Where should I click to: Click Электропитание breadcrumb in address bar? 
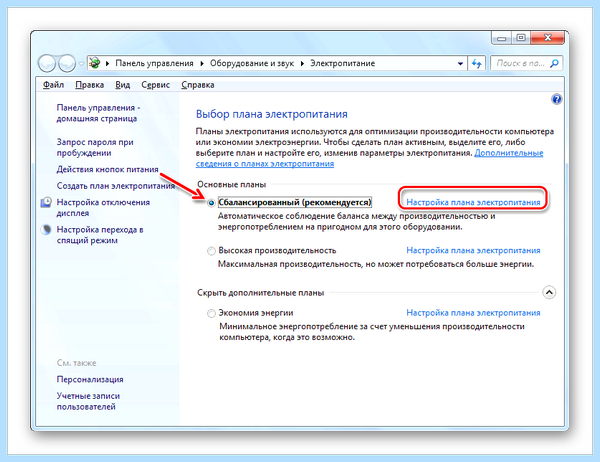(x=342, y=64)
